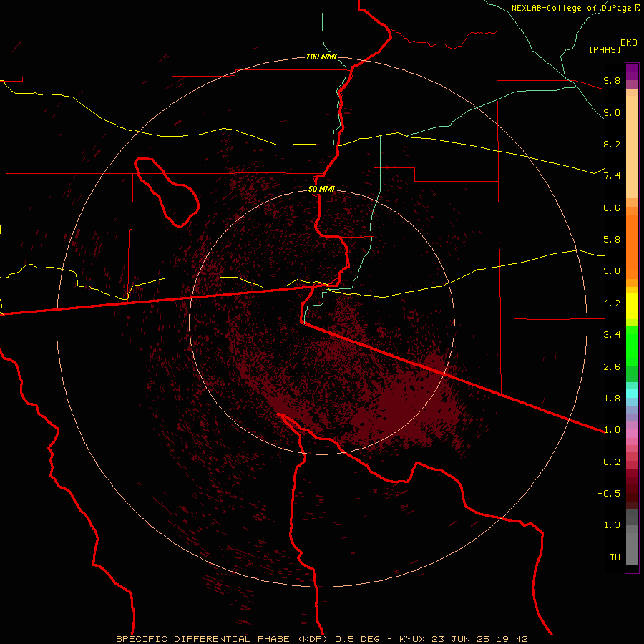This screenshot has height=644, width=644.
Task: Pick the cyan segment of the color bar
Action: [632, 394]
